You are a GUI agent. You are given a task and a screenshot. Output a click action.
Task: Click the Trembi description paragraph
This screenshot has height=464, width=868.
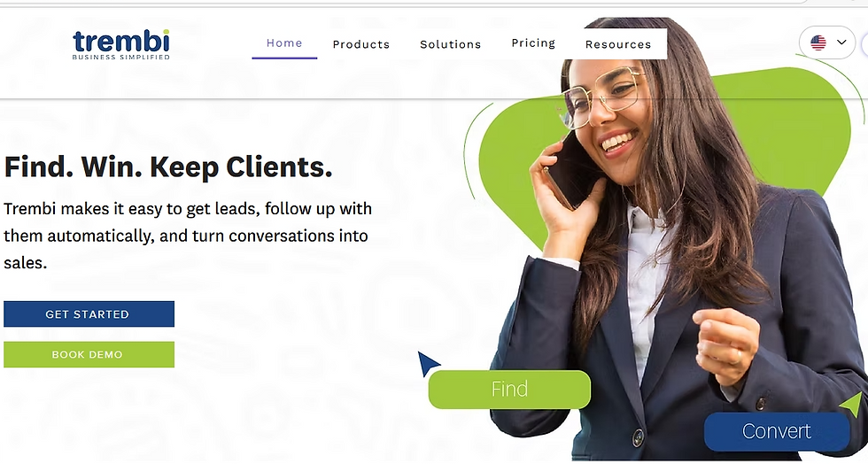click(x=188, y=236)
